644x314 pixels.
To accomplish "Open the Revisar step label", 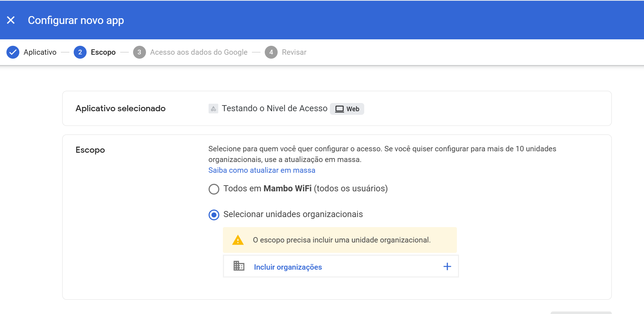I will (x=294, y=52).
